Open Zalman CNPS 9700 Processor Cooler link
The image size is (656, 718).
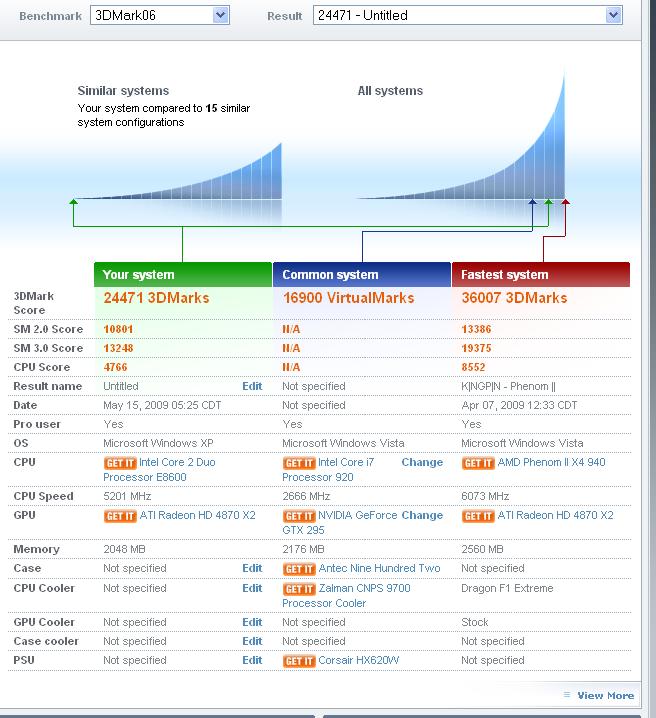[347, 596]
